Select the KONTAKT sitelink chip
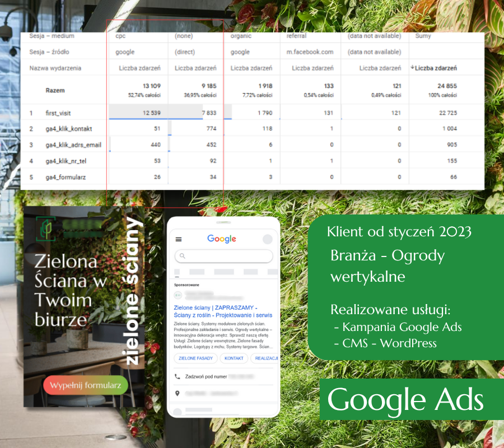Viewport: 504px width, 448px height. [x=234, y=358]
